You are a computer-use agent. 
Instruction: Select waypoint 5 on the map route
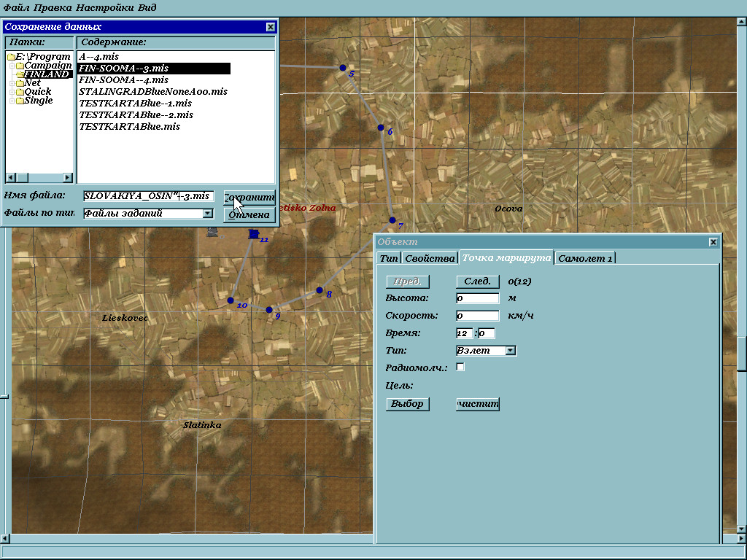tap(343, 68)
